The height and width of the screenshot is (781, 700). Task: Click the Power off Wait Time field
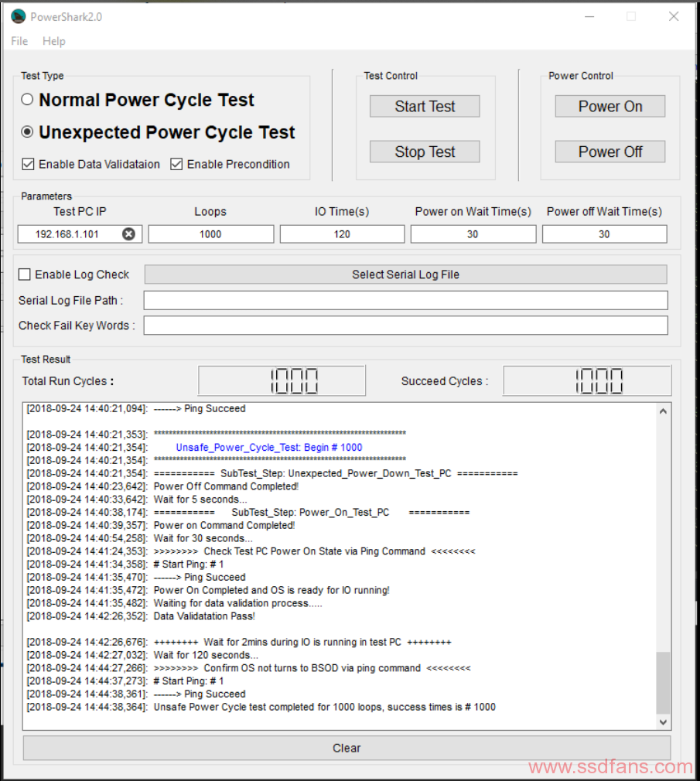click(604, 234)
